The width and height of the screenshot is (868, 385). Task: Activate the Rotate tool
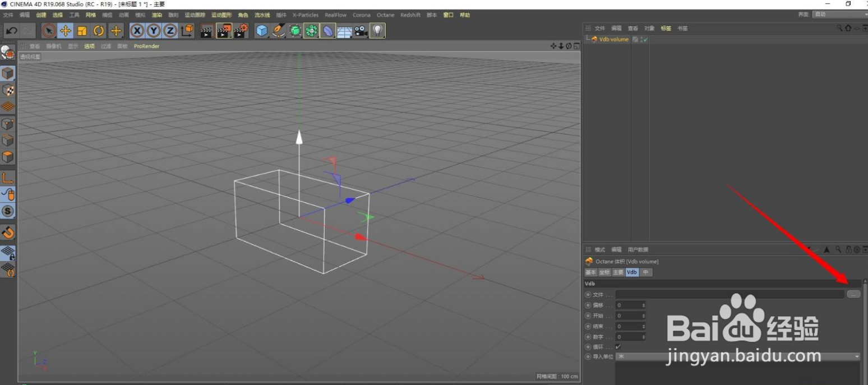[99, 31]
